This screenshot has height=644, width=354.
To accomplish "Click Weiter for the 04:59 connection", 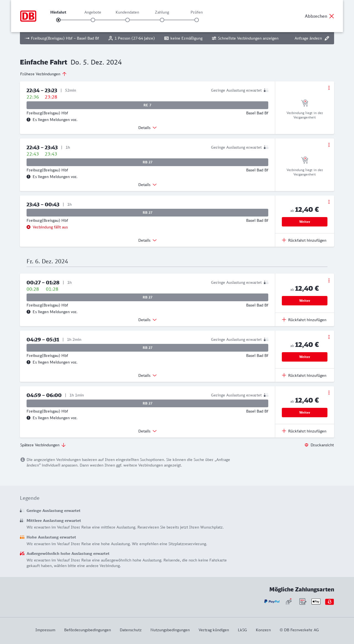I will coord(304,413).
